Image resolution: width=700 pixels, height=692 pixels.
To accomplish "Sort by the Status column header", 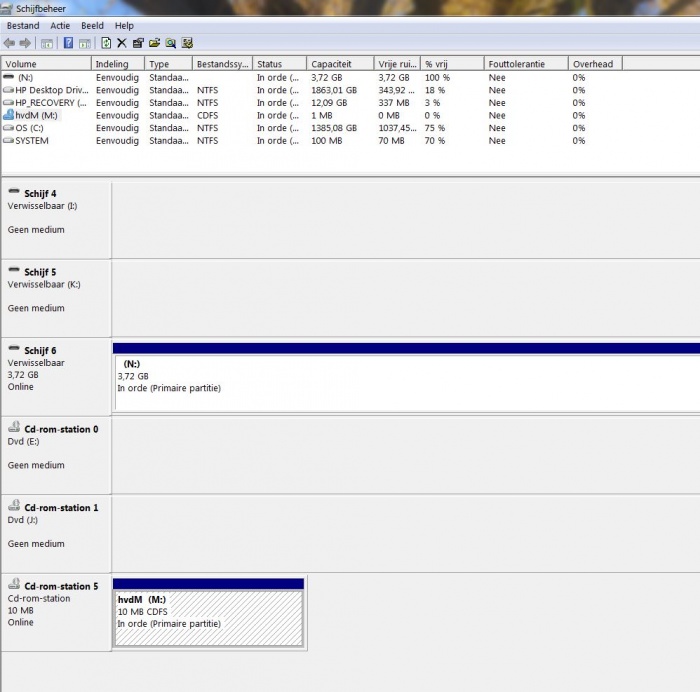I will coord(280,64).
